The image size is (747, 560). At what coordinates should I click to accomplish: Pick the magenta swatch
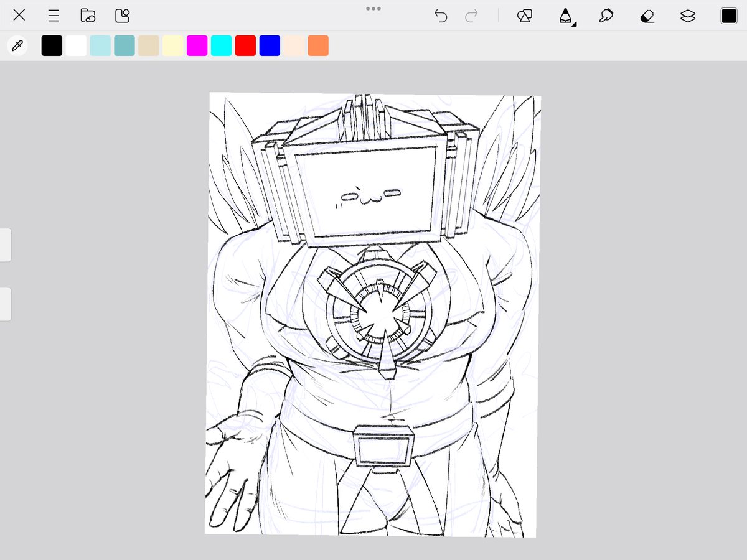[197, 45]
